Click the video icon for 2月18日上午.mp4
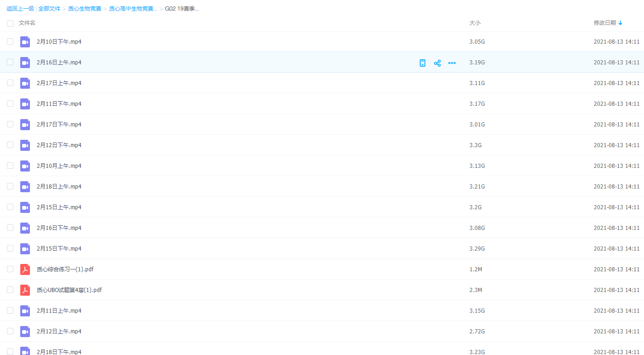This screenshot has width=644, height=355. [25, 187]
